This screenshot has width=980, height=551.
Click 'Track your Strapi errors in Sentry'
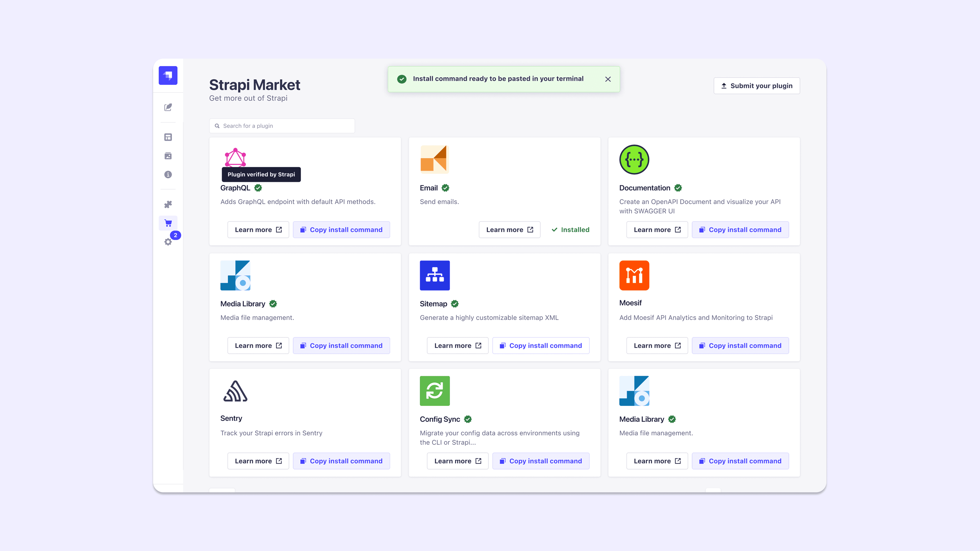(x=271, y=433)
